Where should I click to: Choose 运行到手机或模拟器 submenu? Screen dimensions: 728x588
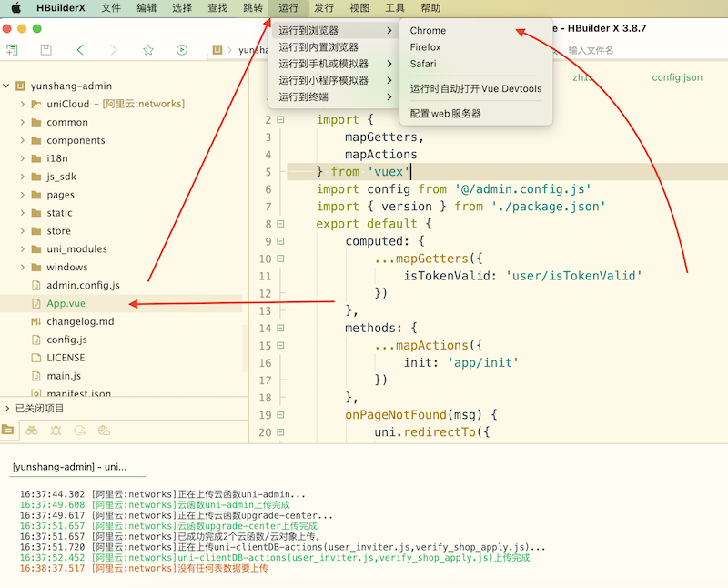(x=333, y=64)
